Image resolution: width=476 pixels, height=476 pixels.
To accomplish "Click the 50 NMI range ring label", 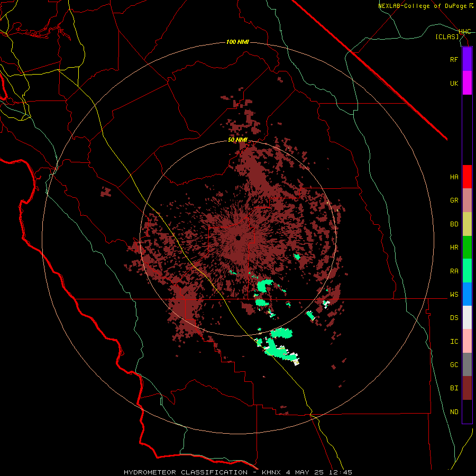I will click(x=237, y=140).
